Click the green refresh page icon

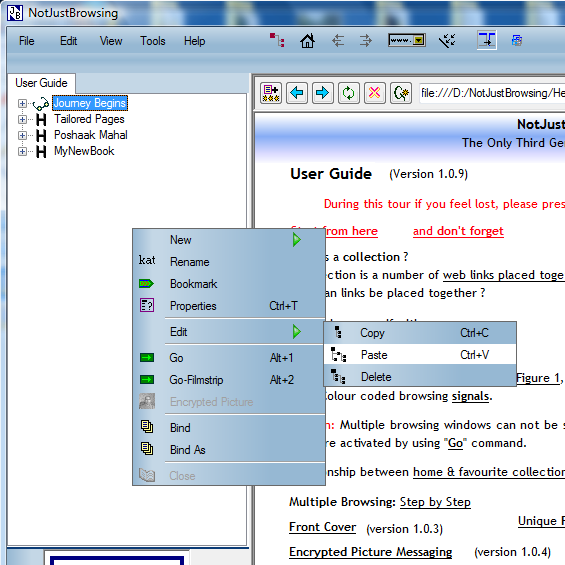tap(348, 93)
